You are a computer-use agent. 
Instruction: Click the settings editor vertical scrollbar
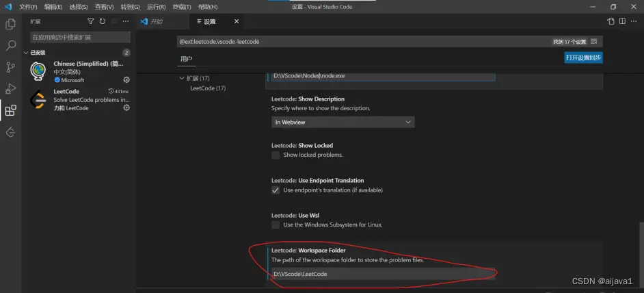coord(641,254)
